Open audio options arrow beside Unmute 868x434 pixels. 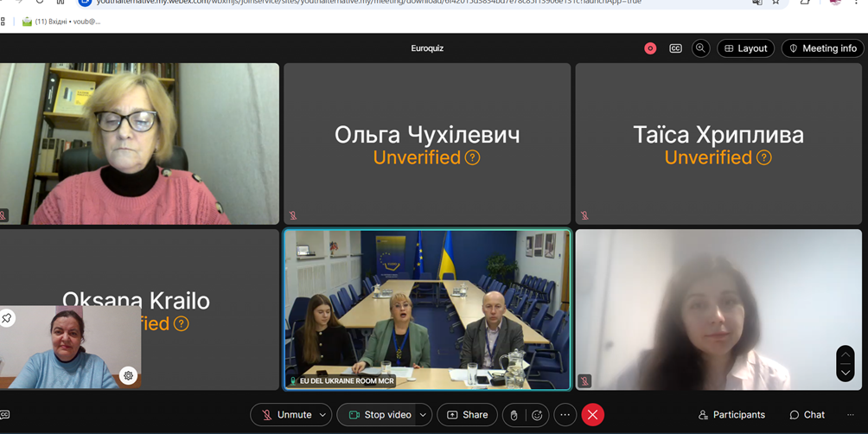click(x=323, y=415)
